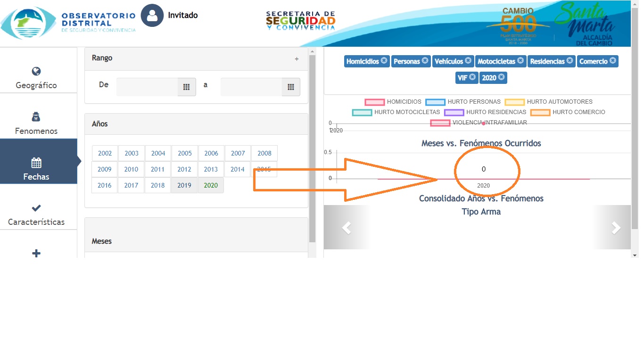The height and width of the screenshot is (362, 644).
Task: Remove the Motocicletas filter tag
Action: tap(520, 61)
